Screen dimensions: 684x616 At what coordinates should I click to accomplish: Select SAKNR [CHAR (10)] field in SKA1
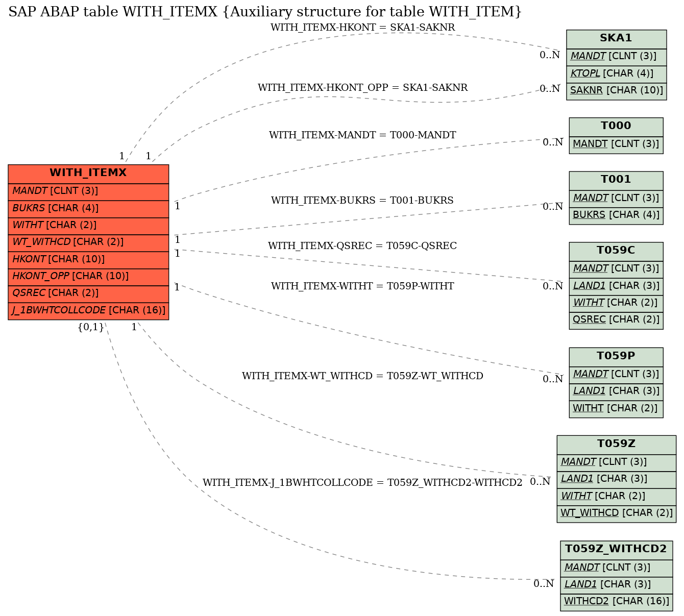616,91
